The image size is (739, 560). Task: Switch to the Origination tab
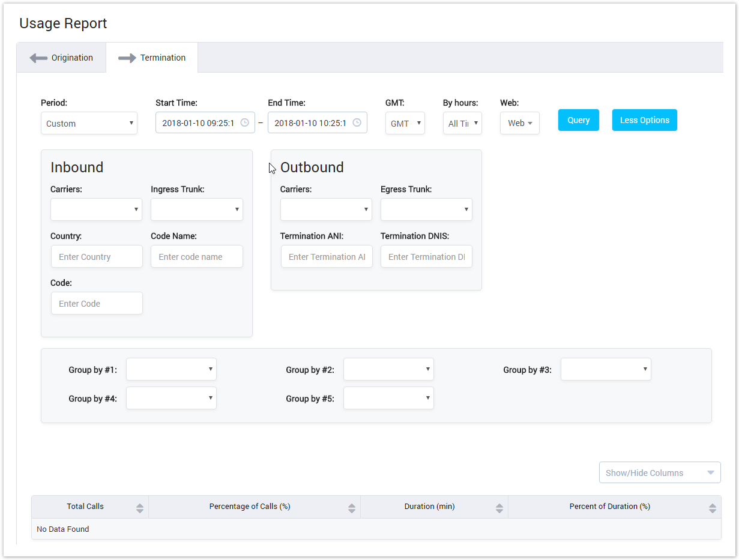[62, 58]
